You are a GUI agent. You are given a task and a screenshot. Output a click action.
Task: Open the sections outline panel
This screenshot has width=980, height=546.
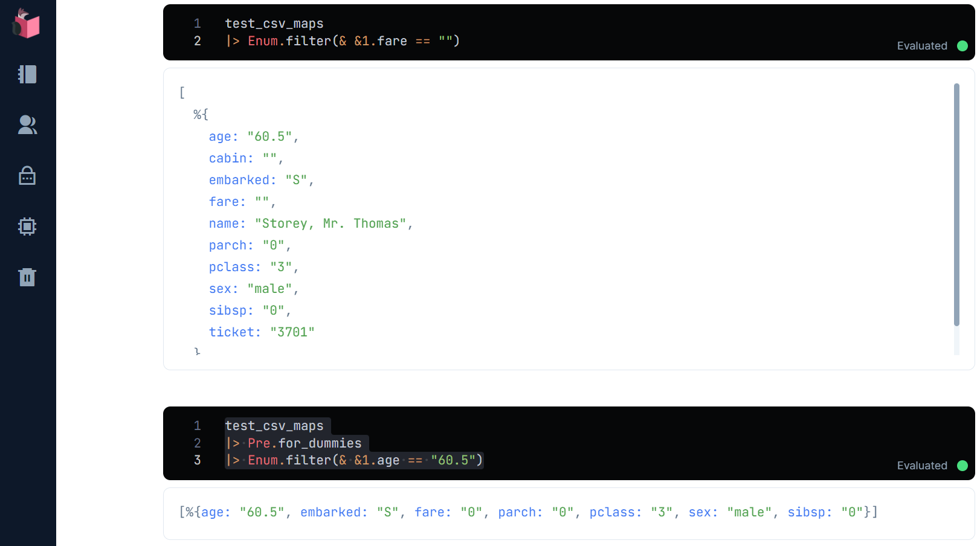click(x=27, y=74)
